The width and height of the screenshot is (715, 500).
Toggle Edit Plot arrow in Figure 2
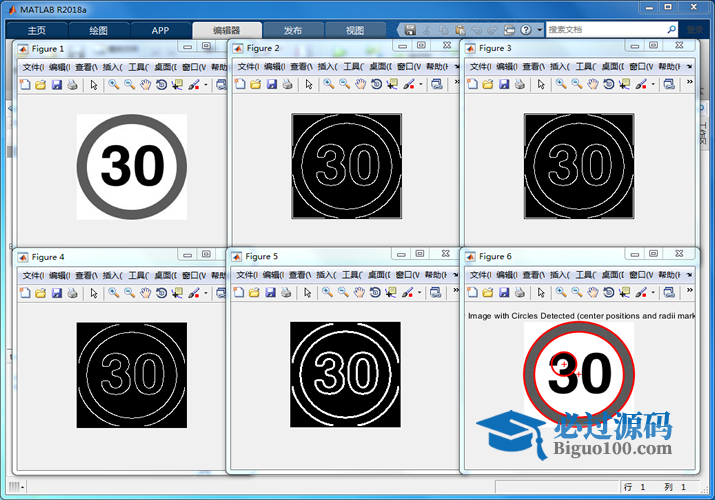point(307,85)
